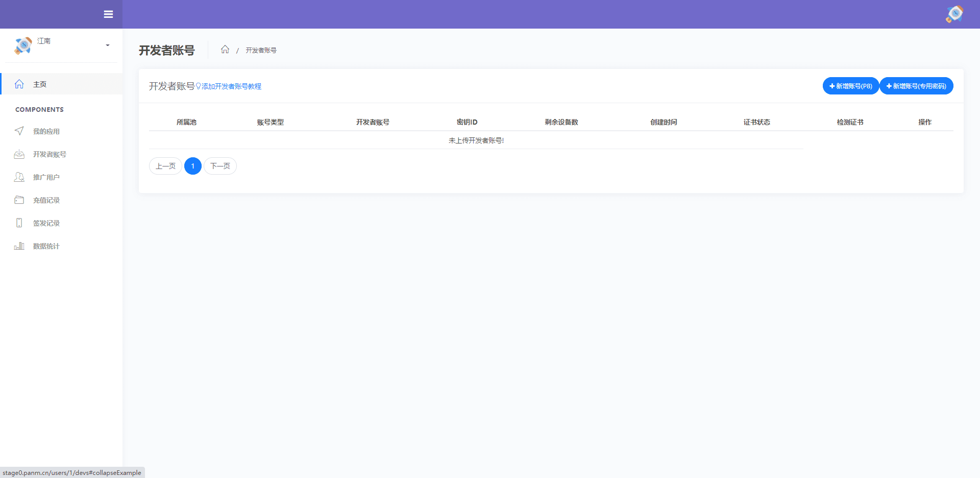Image resolution: width=980 pixels, height=478 pixels.
Task: Expand the 江南 user dropdown arrow
Action: [x=108, y=45]
